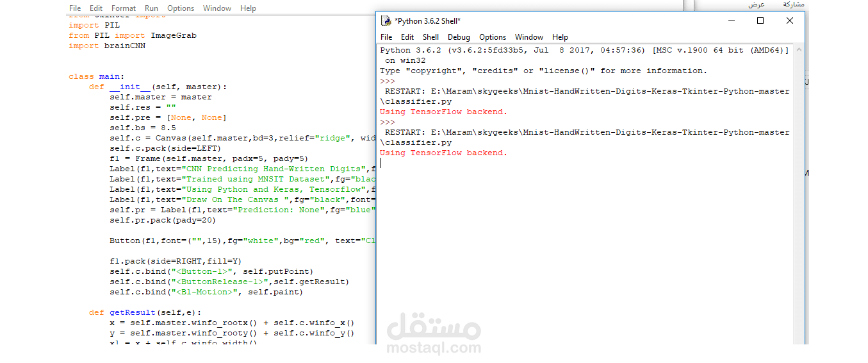Image resolution: width=868 pixels, height=363 pixels.
Task: Open the Shell menu
Action: click(431, 37)
